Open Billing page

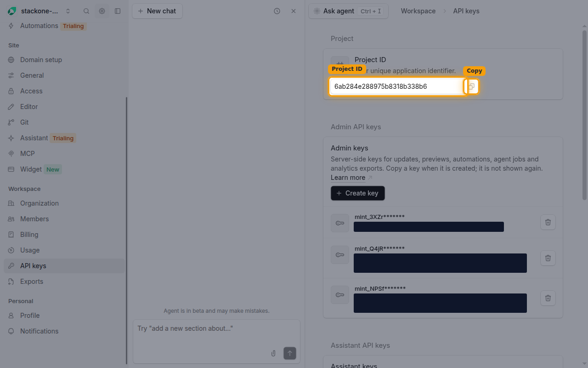(64, 235)
